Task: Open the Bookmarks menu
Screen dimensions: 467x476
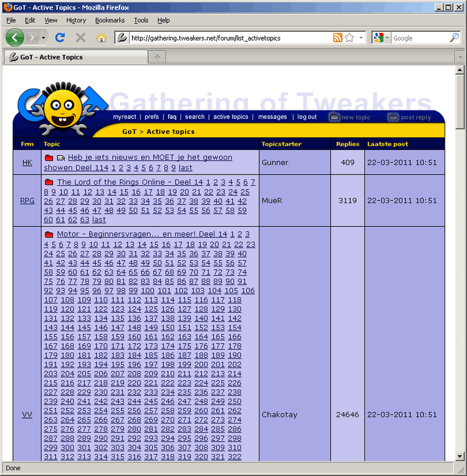Action: coord(110,21)
